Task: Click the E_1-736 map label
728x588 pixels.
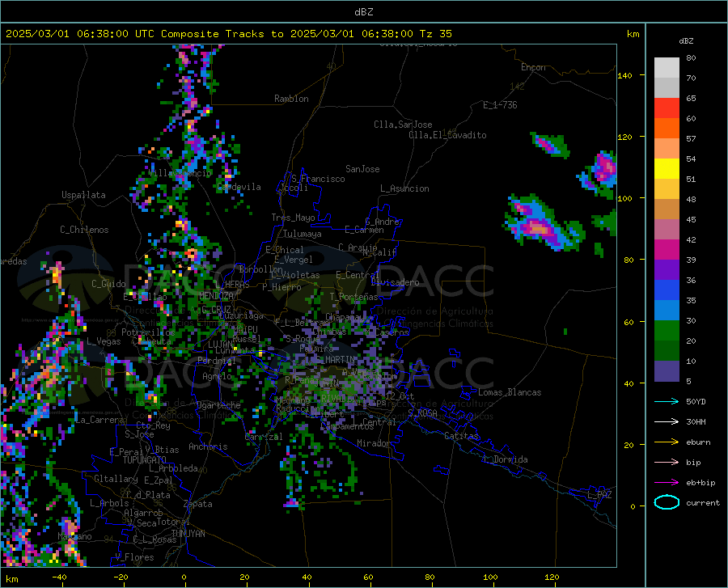Action: [500, 105]
